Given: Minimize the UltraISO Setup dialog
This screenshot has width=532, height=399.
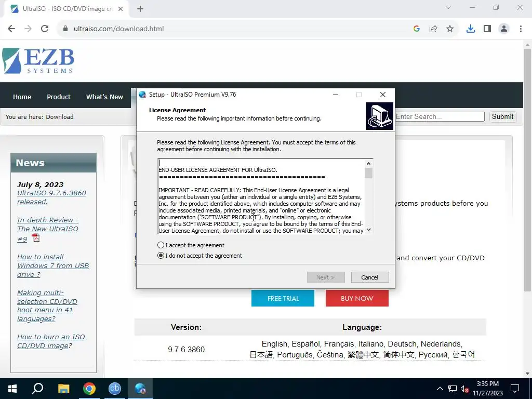Looking at the screenshot, I should pos(336,95).
